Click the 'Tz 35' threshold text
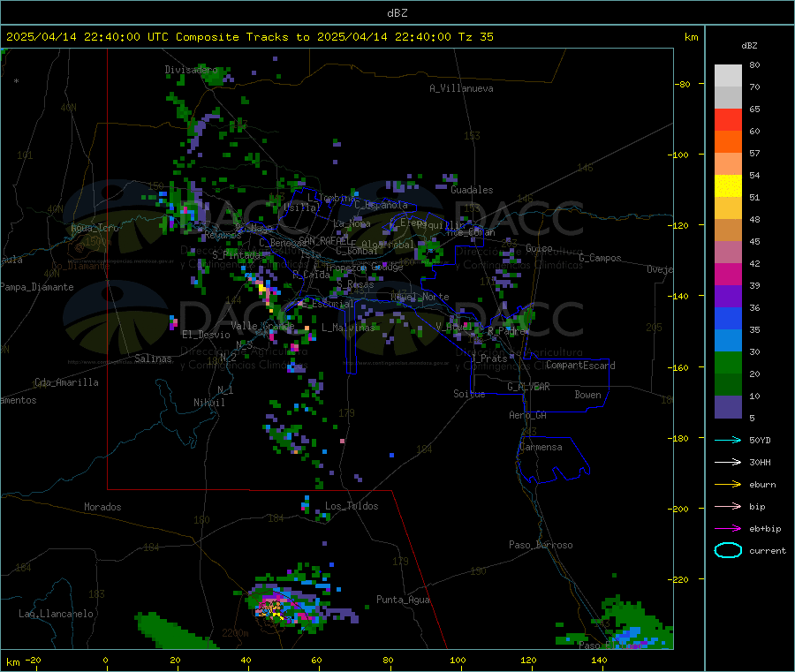 click(475, 37)
